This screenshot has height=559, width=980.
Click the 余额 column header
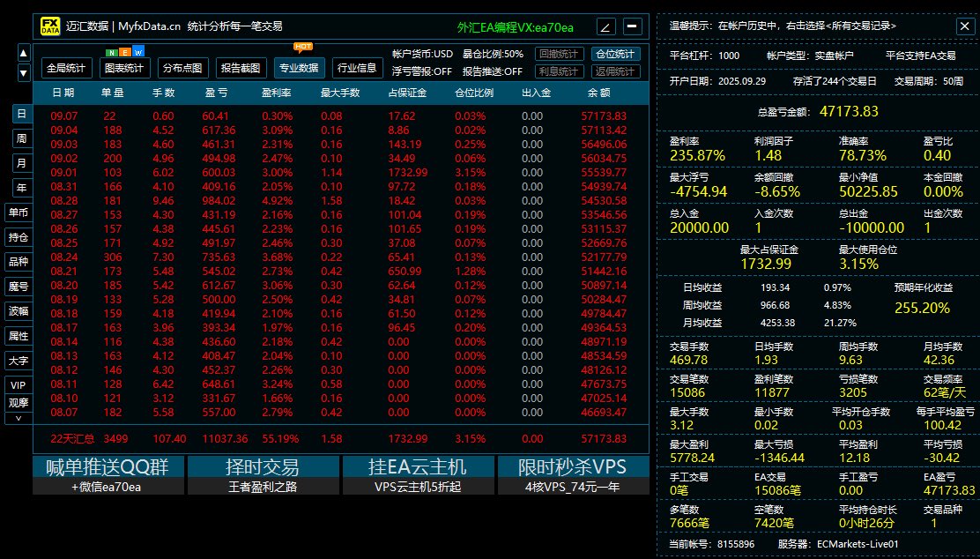pyautogui.click(x=598, y=93)
